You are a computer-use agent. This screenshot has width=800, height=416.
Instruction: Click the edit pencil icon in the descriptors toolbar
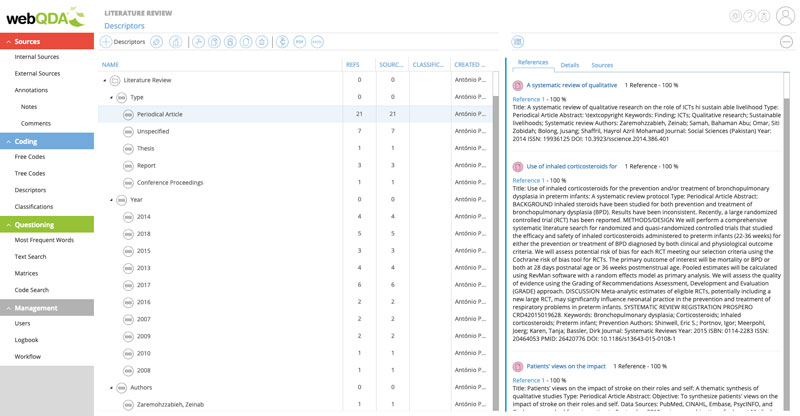pyautogui.click(x=157, y=42)
